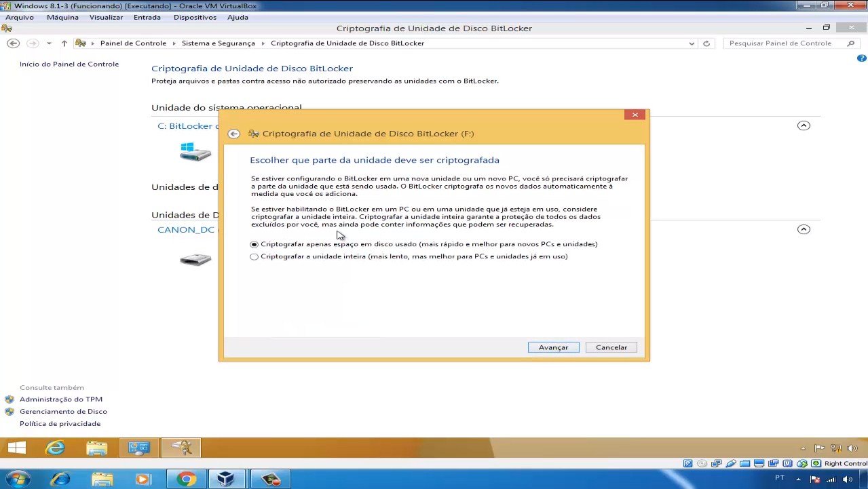Screen dimensions: 868x489
Task: Click the BitLocker keys icon in the guest taskbar
Action: pyautogui.click(x=181, y=448)
